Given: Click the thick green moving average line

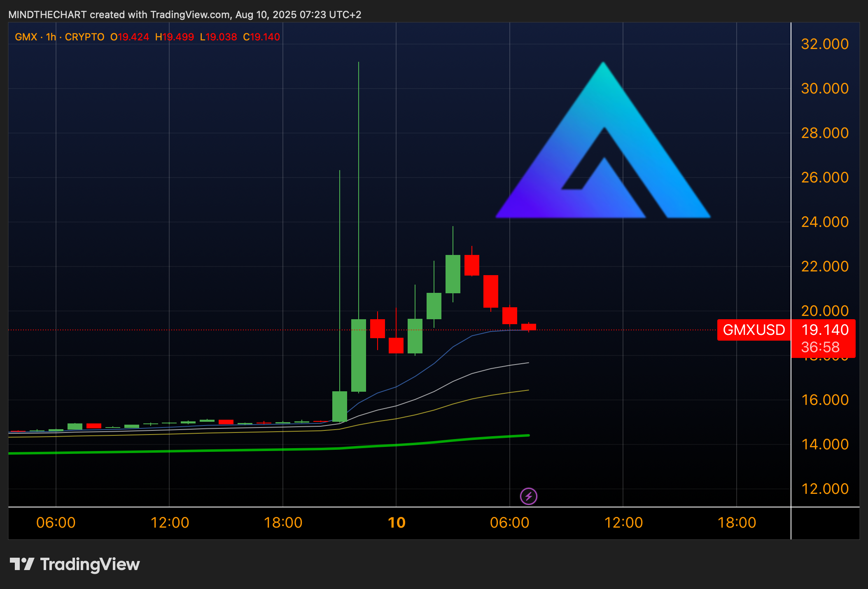Looking at the screenshot, I should [x=268, y=449].
